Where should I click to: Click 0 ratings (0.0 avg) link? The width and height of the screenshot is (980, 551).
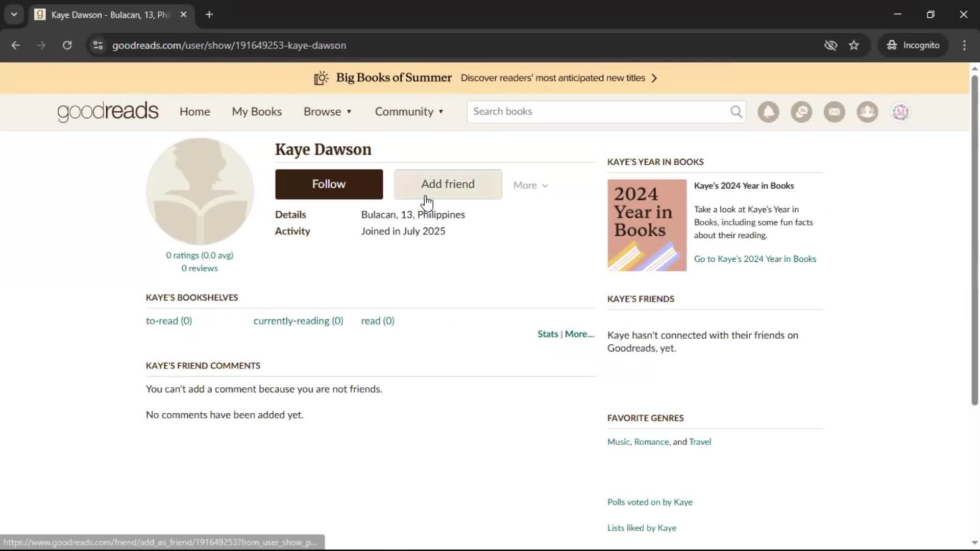click(x=200, y=255)
